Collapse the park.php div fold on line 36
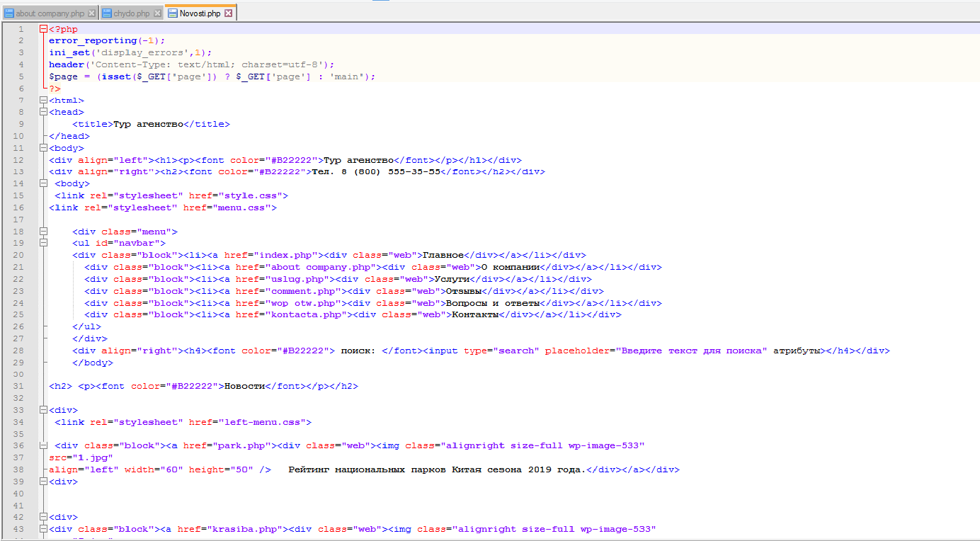The height and width of the screenshot is (541, 980). (44, 445)
